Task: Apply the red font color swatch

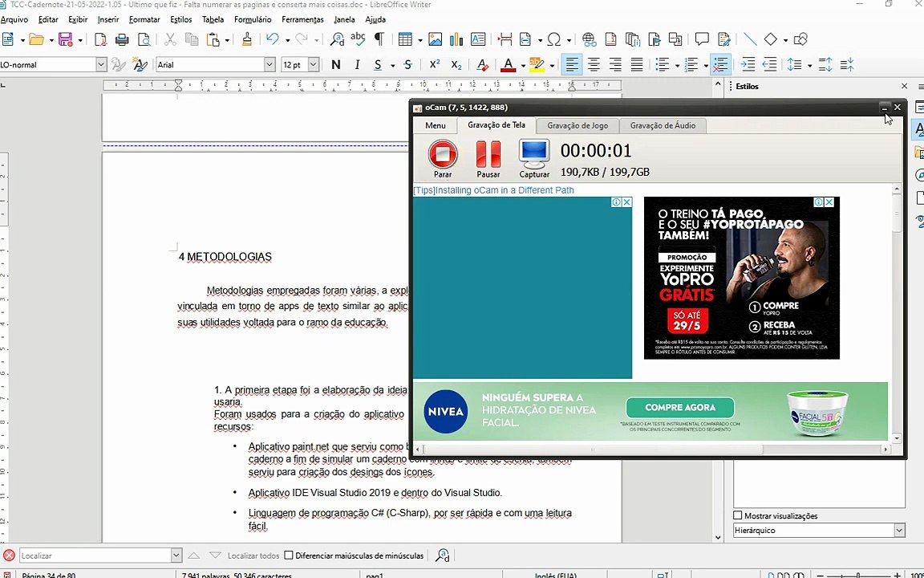Action: tap(508, 65)
